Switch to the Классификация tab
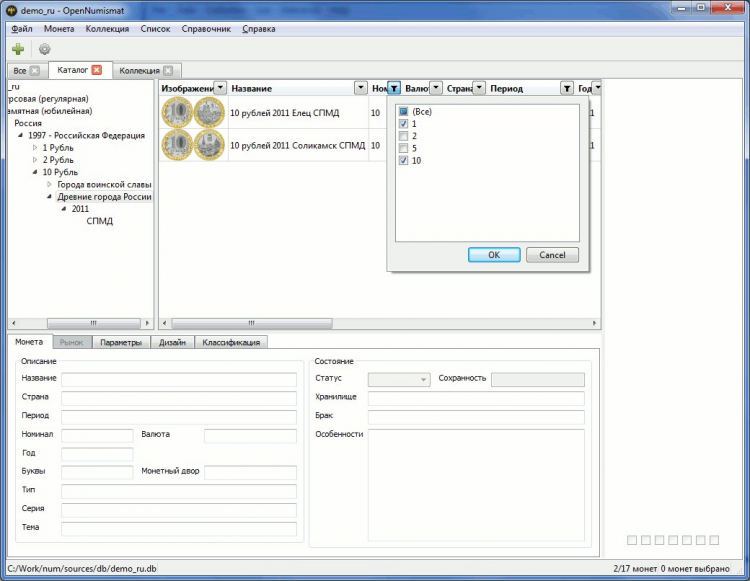 pos(231,342)
